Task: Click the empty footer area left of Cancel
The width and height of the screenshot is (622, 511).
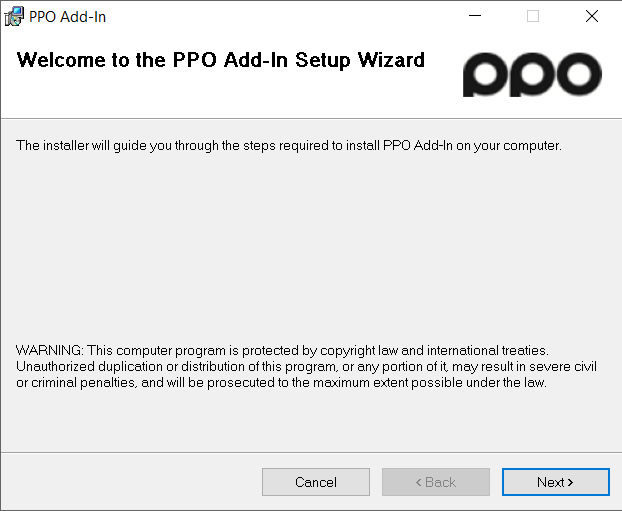Action: point(131,482)
